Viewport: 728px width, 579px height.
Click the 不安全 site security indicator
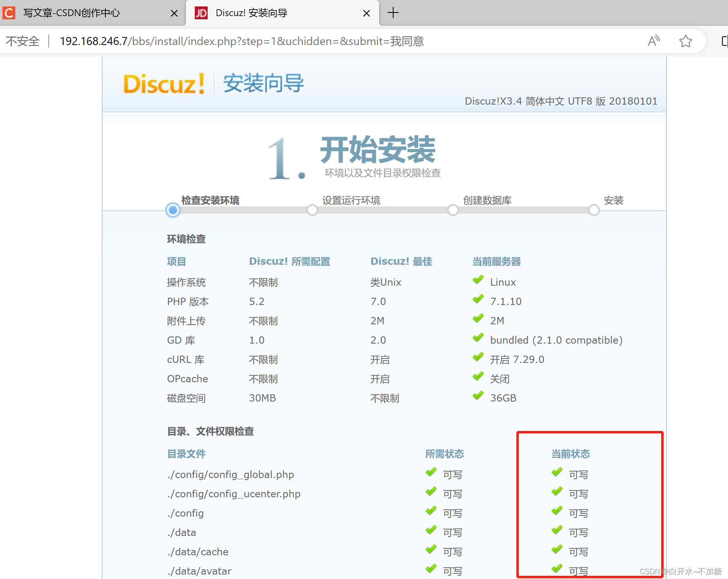click(x=23, y=41)
